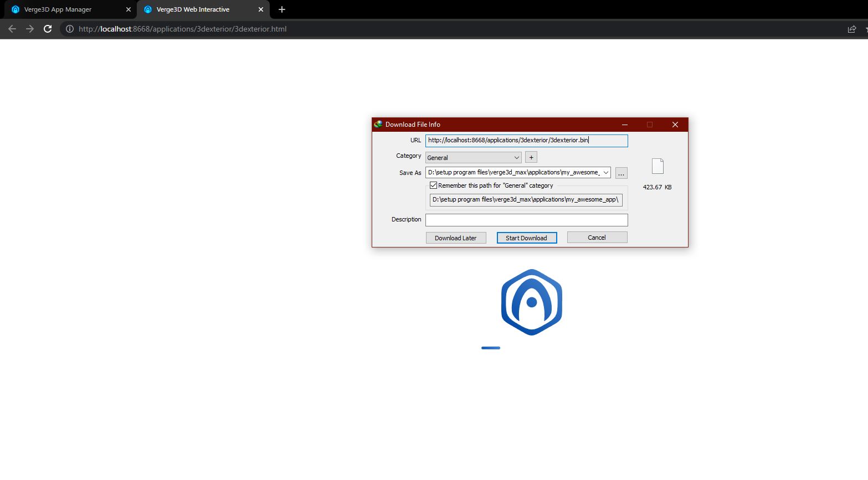Viewport: 868px width, 480px height.
Task: Click the Verge3D logo on the page
Action: click(x=532, y=302)
